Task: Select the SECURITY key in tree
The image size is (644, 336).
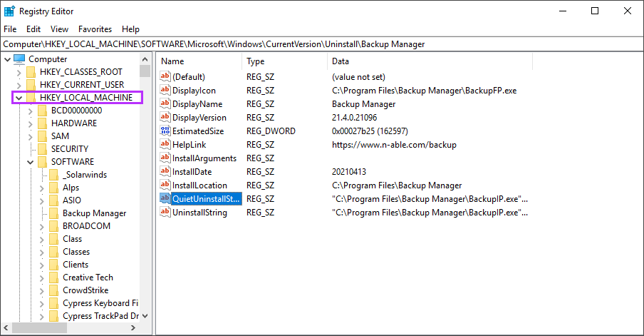Action: coord(70,149)
